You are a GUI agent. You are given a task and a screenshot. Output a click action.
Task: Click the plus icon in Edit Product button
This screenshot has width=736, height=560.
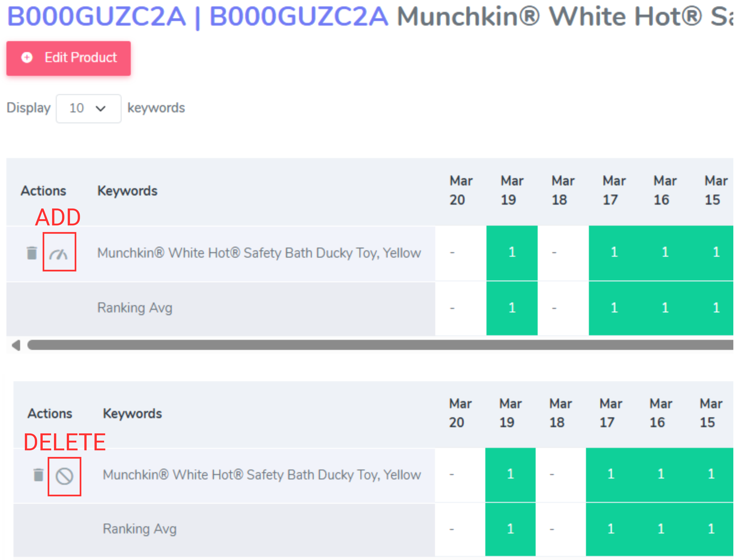(x=27, y=58)
